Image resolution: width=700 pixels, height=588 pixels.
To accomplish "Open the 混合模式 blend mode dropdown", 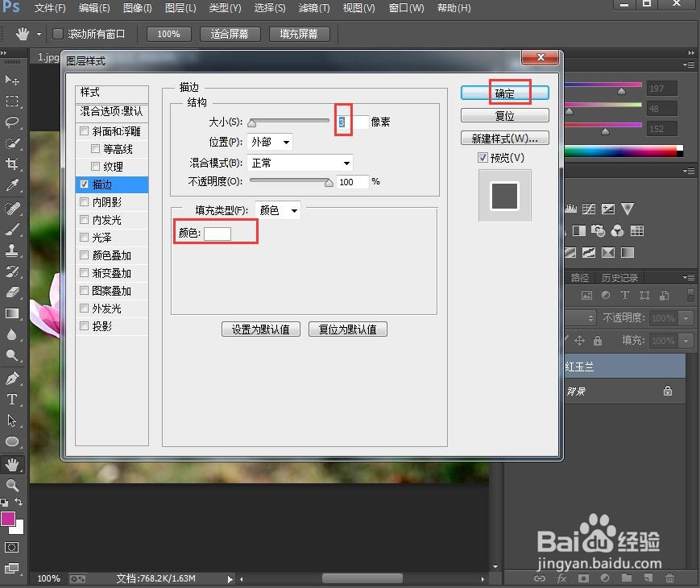I will (x=300, y=163).
